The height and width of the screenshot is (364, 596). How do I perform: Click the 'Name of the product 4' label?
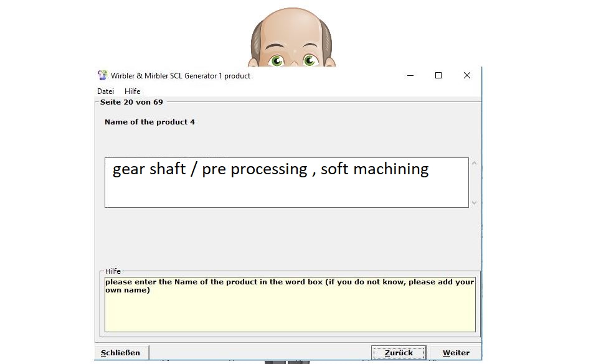point(149,122)
